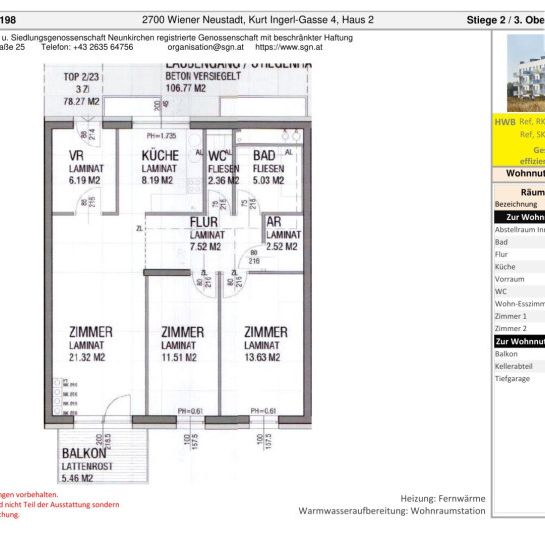Click the address '2700 Wiener Neustadt, Kurt Ingerl-Gasse 4, Haus 2'

pyautogui.click(x=258, y=20)
